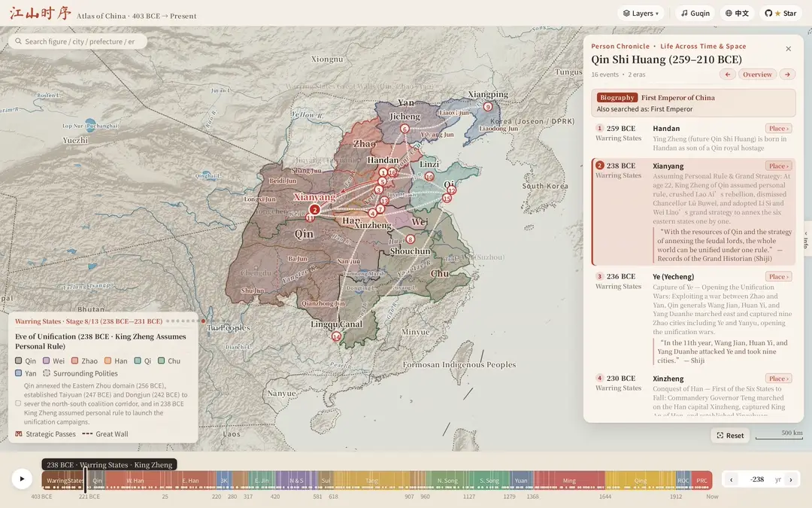The width and height of the screenshot is (812, 508).
Task: Click the year input field showing -238
Action: click(x=757, y=479)
